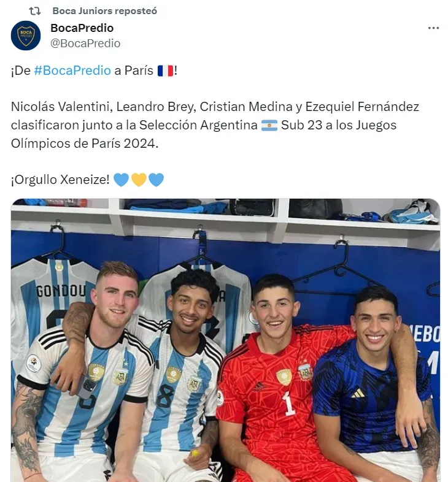
Task: Click the repost arrows icon
Action: coord(35,11)
